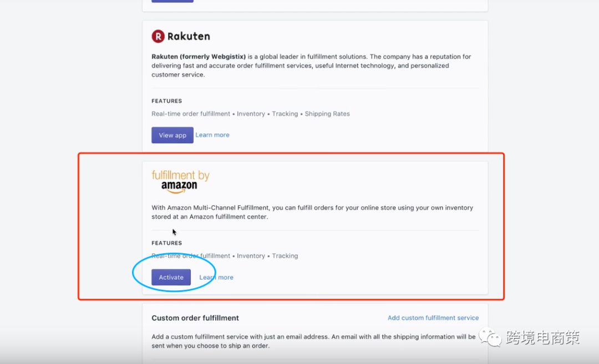Click Tracking in Amazon features list
The height and width of the screenshot is (364, 599).
(x=285, y=256)
